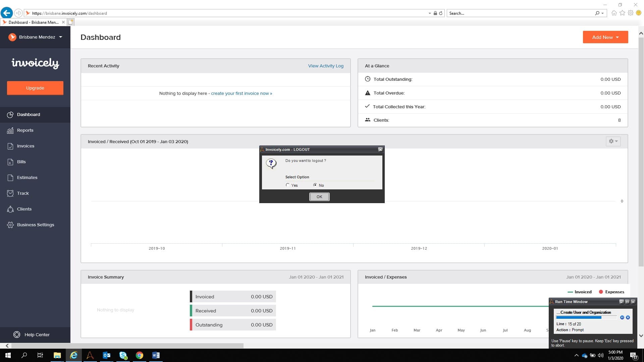Open Skype from the taskbar
The image size is (644, 362).
pyautogui.click(x=123, y=355)
